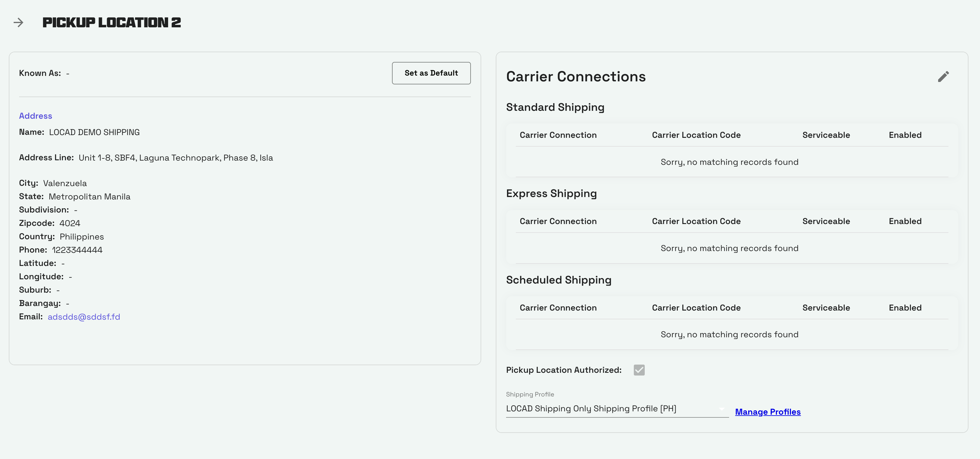
Task: Click Enabled header in Express Shipping table
Action: [905, 221]
